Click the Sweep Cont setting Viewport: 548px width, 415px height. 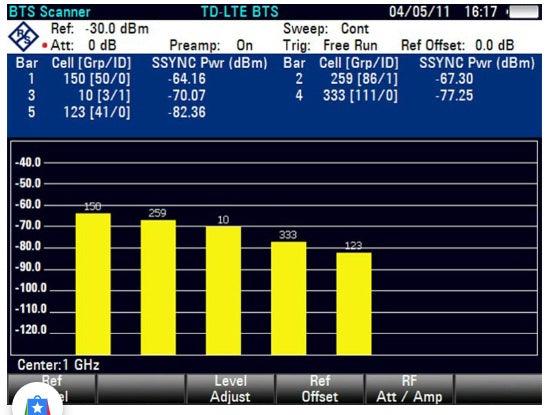[326, 29]
